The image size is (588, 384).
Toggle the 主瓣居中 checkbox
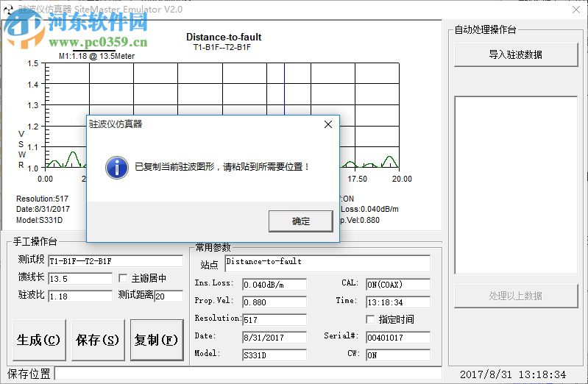coord(123,278)
